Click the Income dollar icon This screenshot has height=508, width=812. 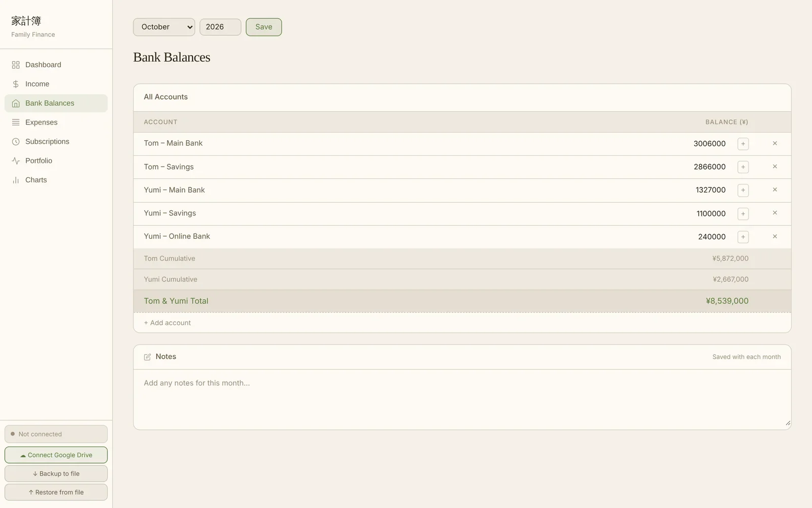(x=16, y=84)
